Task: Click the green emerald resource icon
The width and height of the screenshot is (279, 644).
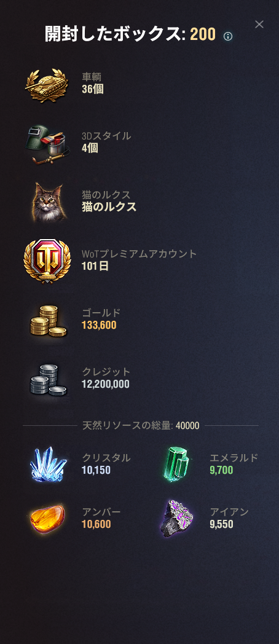Action: pos(177,464)
